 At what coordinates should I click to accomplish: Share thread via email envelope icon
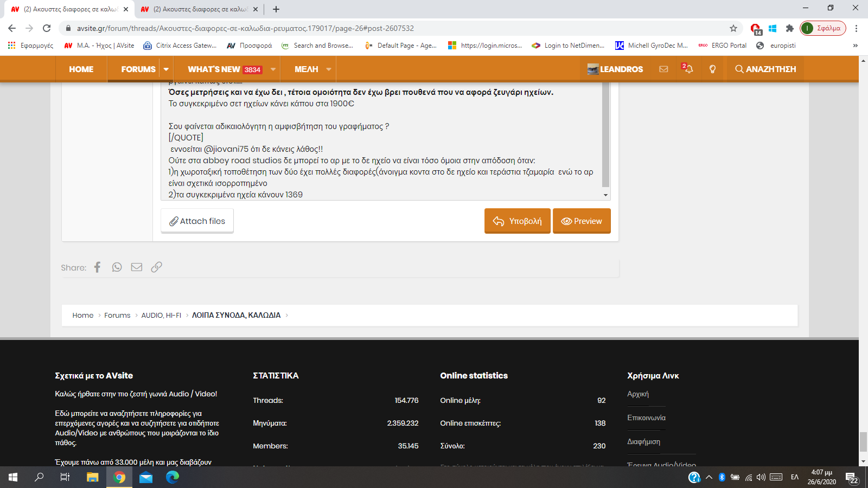click(137, 267)
